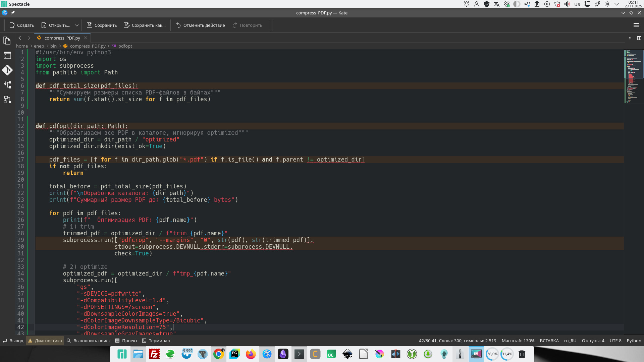Click the document list sidebar icon
This screenshot has width=644, height=362.
(x=7, y=55)
